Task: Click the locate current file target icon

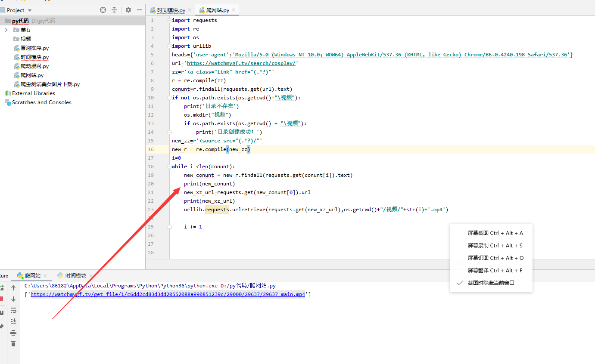Action: coord(103,10)
